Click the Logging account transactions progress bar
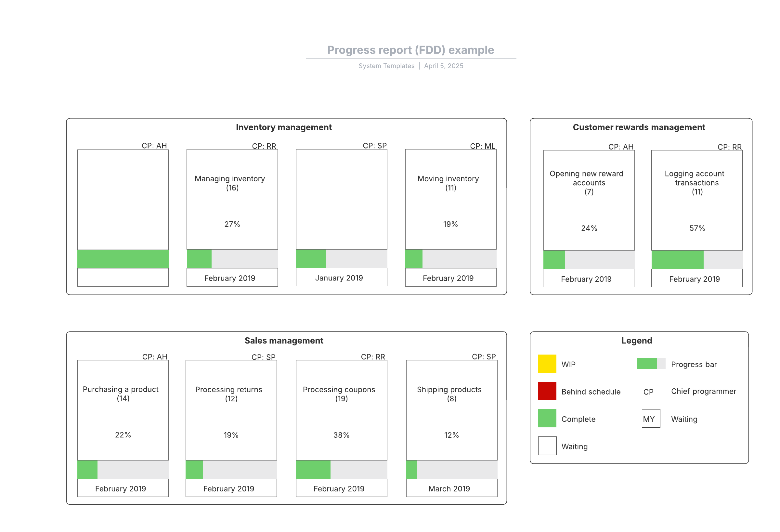The width and height of the screenshot is (780, 532). [x=697, y=259]
